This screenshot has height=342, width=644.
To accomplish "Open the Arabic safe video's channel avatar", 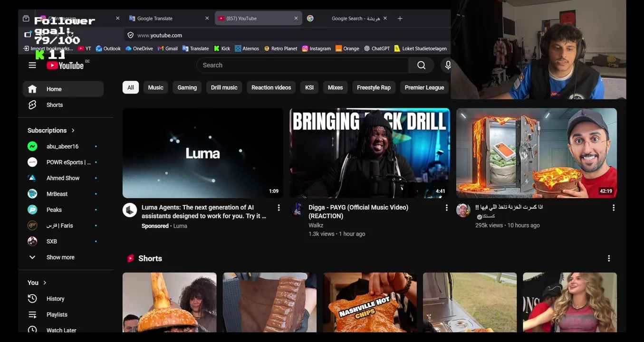I will click(463, 210).
